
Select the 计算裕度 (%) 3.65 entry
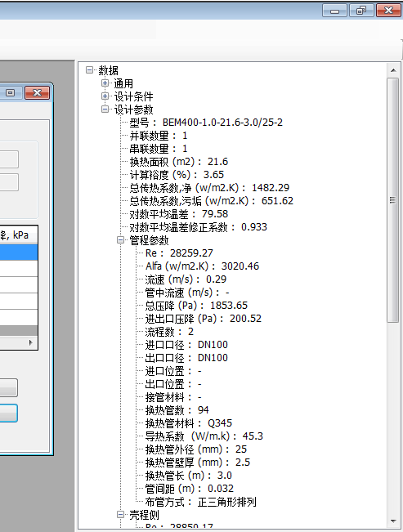(177, 175)
